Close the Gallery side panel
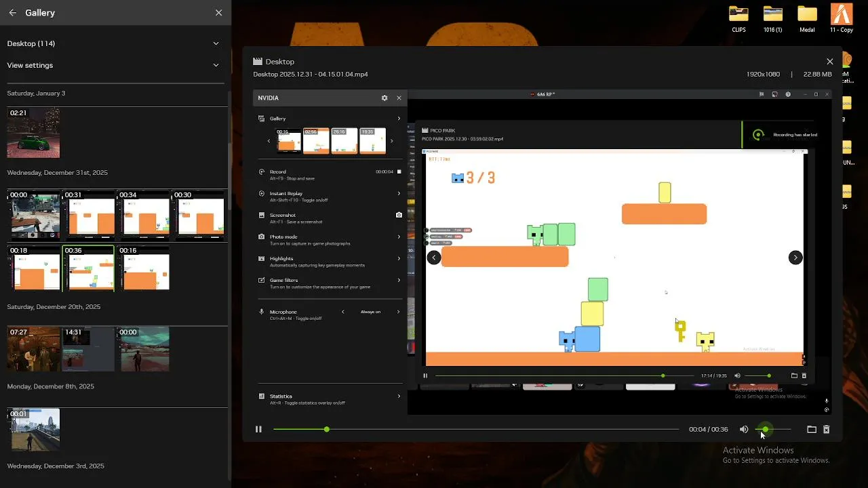The height and width of the screenshot is (488, 868). 218,13
